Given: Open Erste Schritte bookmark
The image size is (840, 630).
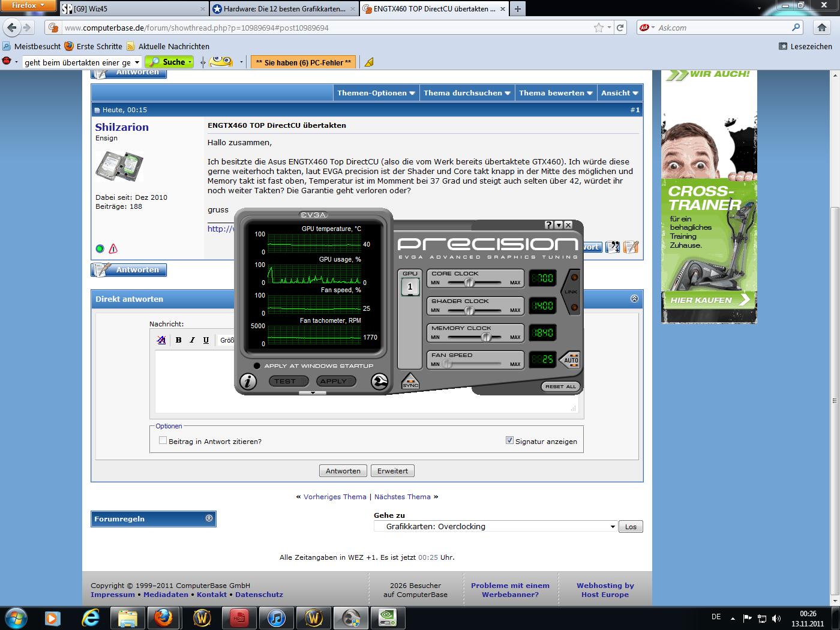Looking at the screenshot, I should click(93, 46).
